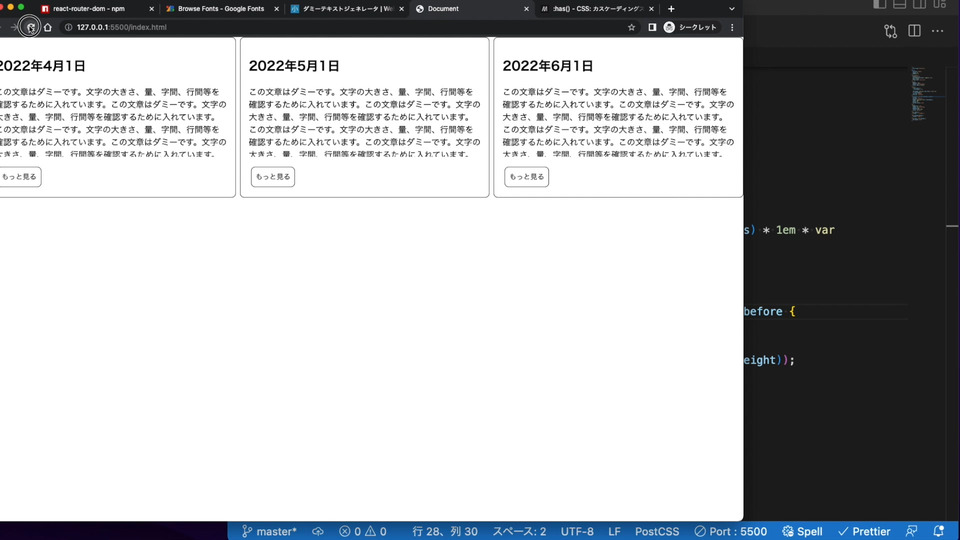Screen dimensions: 960x540
Task: Open notifications bell in VS Code status bar
Action: tap(939, 531)
